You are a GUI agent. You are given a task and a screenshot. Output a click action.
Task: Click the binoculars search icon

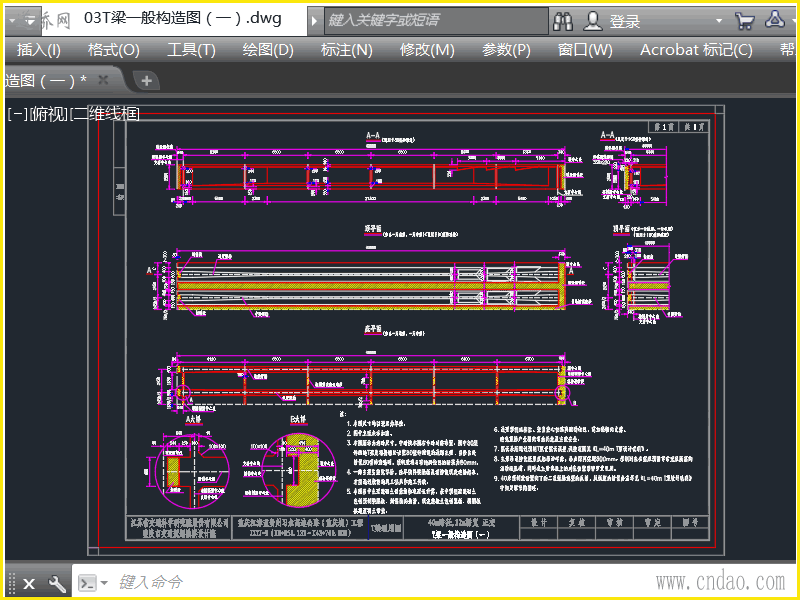564,20
